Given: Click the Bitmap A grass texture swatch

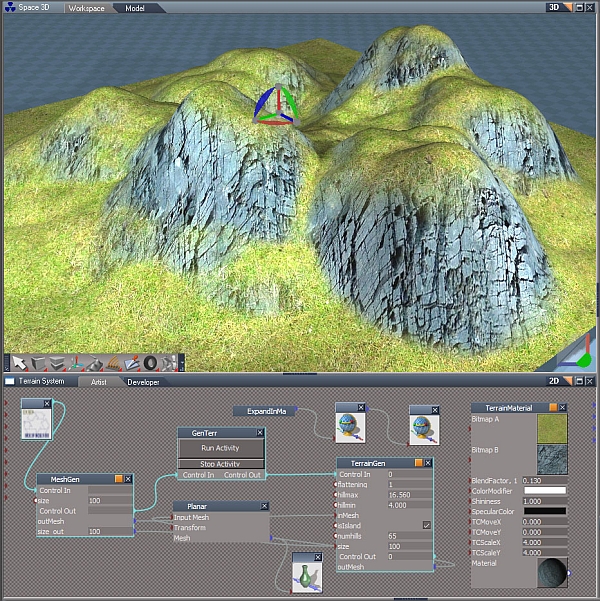Looking at the screenshot, I should tap(552, 429).
